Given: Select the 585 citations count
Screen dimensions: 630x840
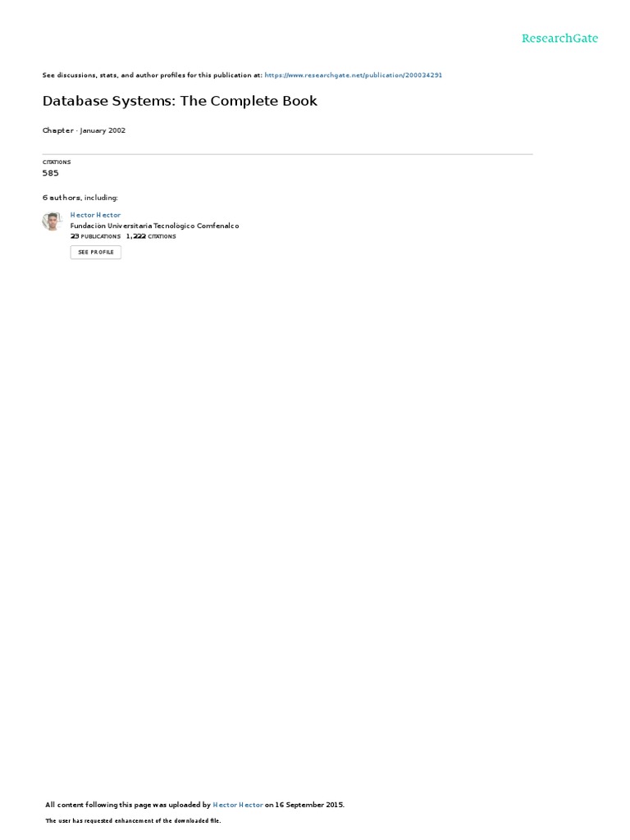Looking at the screenshot, I should tap(50, 173).
